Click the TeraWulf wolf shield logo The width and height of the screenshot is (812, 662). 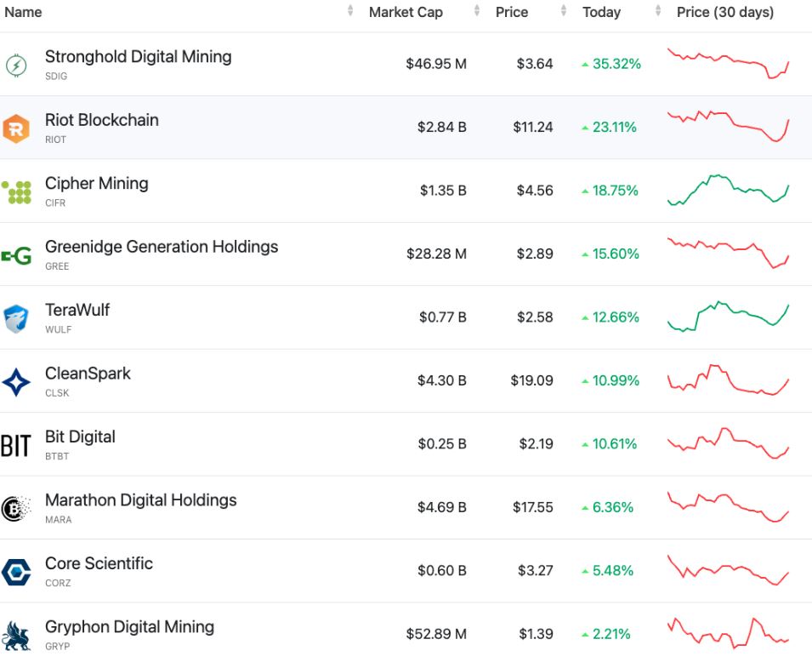point(16,319)
